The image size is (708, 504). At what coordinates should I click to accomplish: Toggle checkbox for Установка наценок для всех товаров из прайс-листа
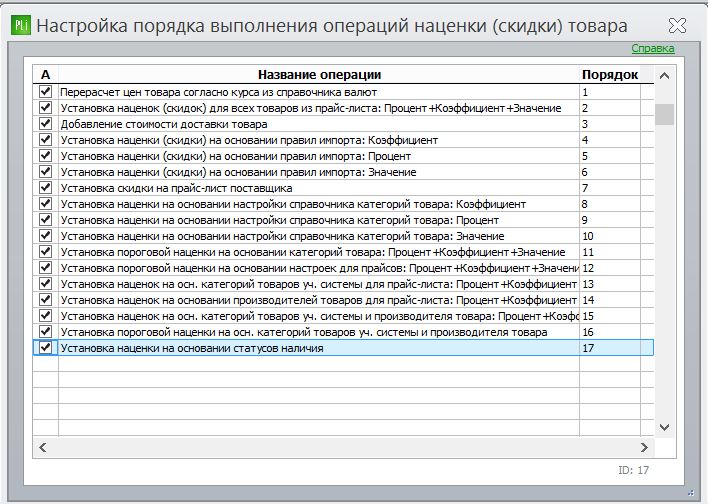45,107
